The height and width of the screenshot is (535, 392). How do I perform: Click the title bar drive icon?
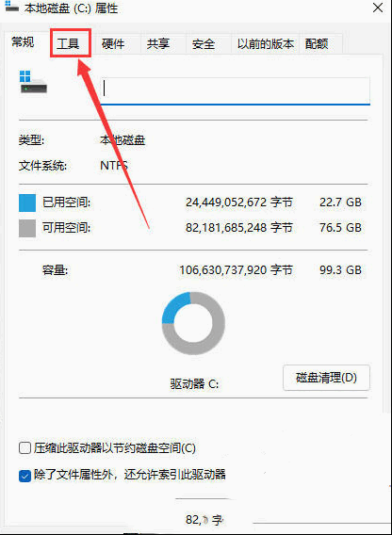point(12,8)
